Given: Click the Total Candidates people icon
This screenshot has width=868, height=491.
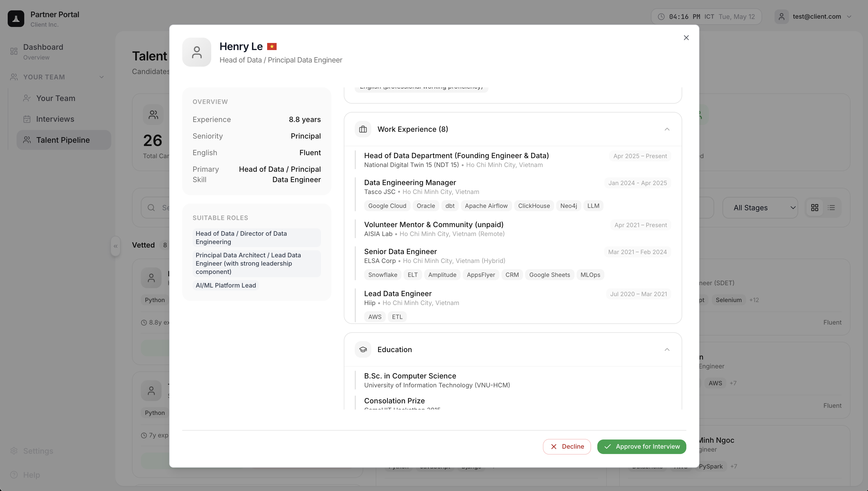Looking at the screenshot, I should (x=153, y=115).
